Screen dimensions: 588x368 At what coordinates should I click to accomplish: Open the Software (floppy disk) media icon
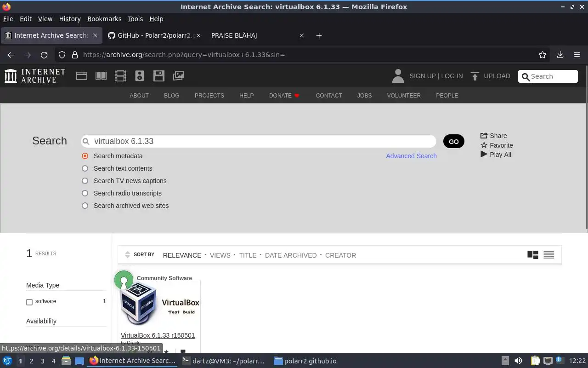coord(159,76)
